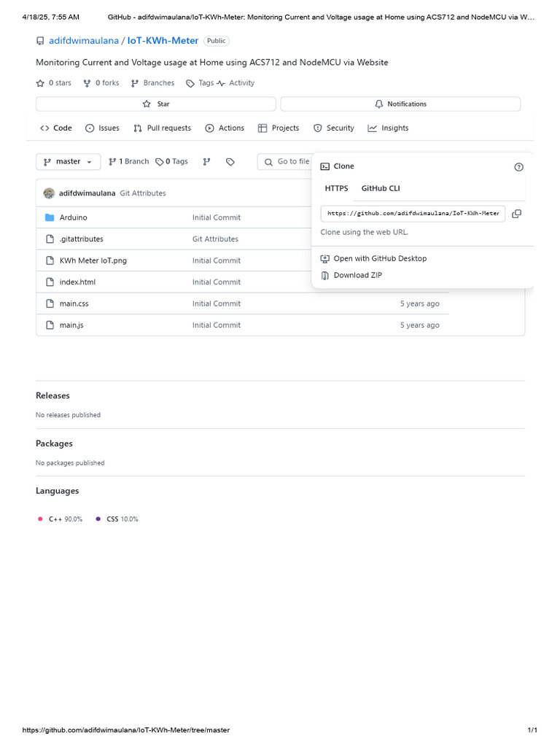Open adifdwimaulana commit author link
Image resolution: width=560 pixels, height=747 pixels.
coord(87,193)
